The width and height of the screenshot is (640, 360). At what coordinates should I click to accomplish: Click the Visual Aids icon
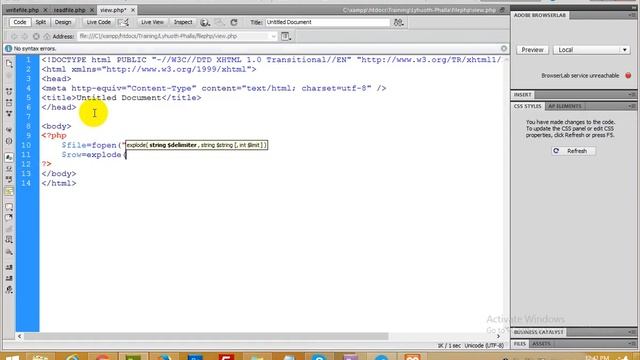click(220, 22)
